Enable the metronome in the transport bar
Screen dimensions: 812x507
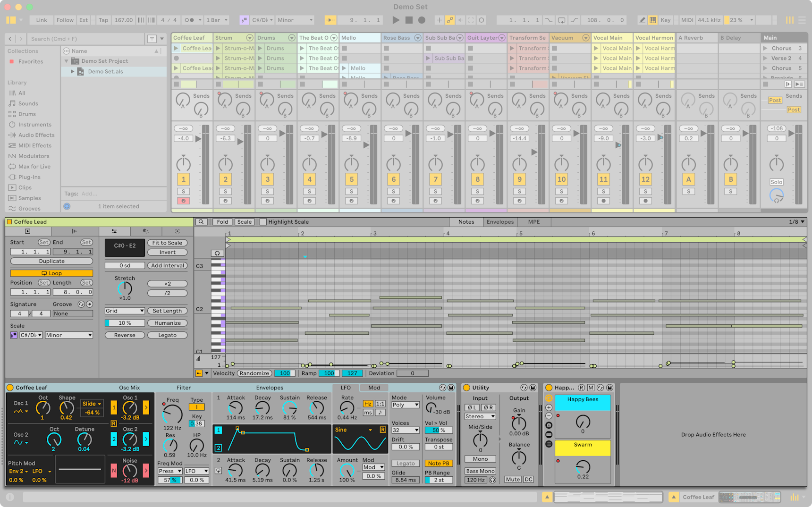tap(188, 20)
